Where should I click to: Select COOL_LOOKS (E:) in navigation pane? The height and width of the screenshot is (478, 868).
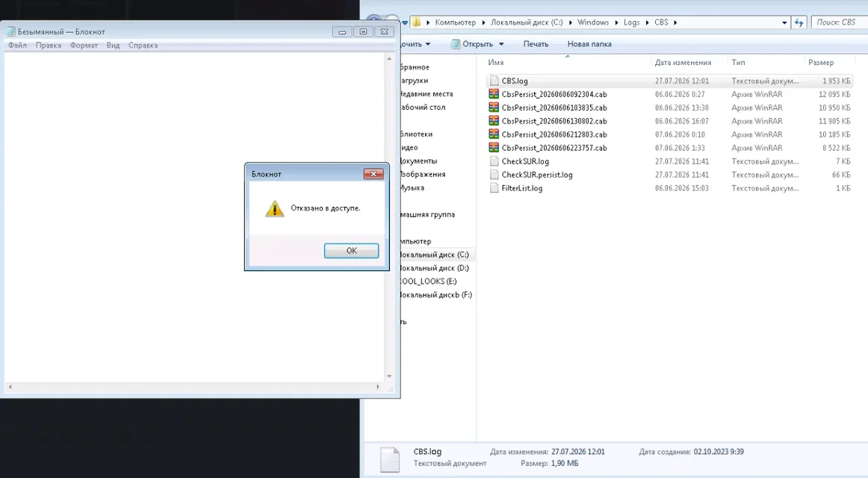click(430, 281)
